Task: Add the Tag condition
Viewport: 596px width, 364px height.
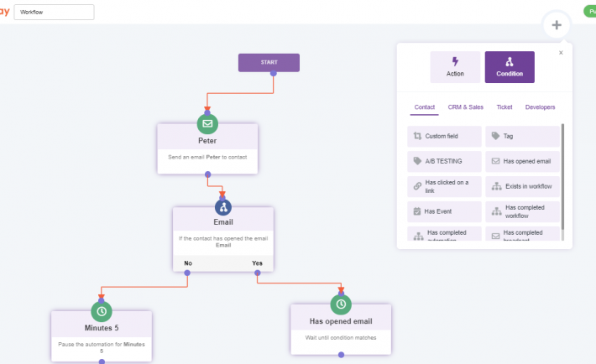Action: (522, 136)
